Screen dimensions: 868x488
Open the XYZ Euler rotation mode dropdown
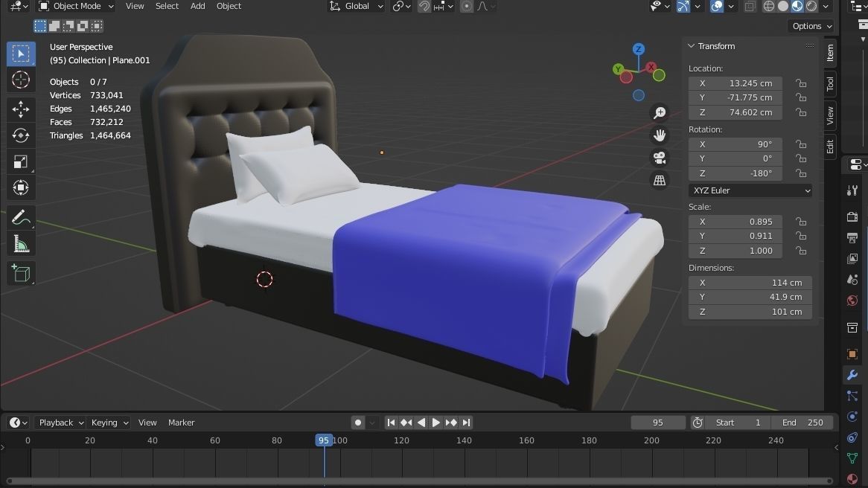pos(750,190)
